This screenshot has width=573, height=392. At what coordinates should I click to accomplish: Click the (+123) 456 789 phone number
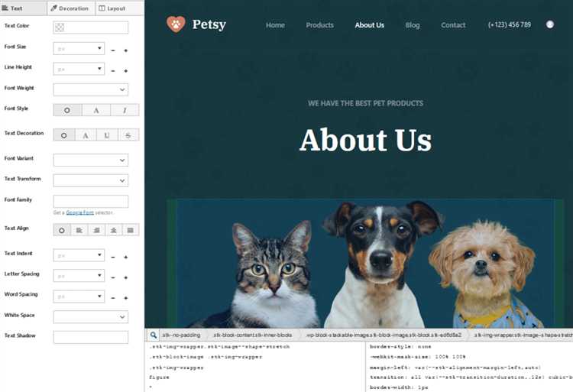[x=510, y=25]
